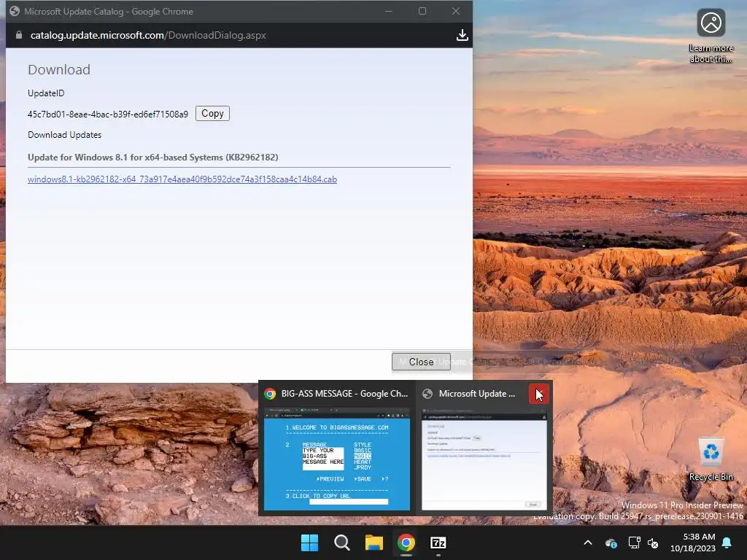
Task: Click the Close button in Download dialog
Action: (x=421, y=362)
